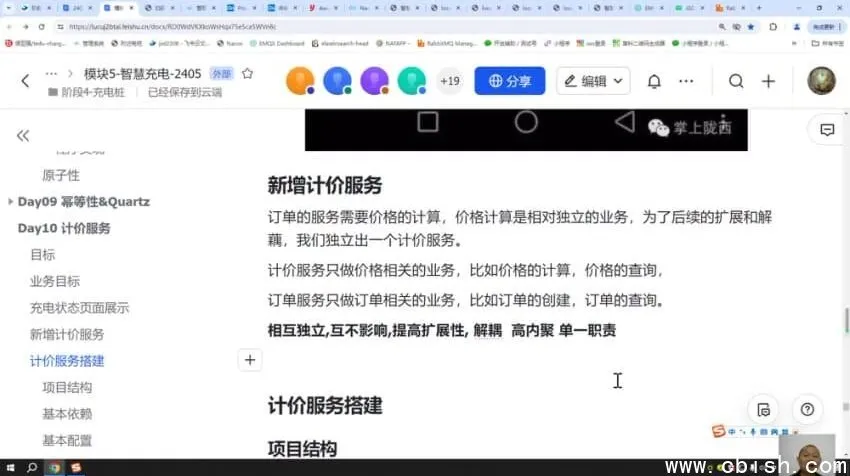Screen dimensions: 850x476
Task: Click the Sogou S icon in the taskbar
Action: 76,467
